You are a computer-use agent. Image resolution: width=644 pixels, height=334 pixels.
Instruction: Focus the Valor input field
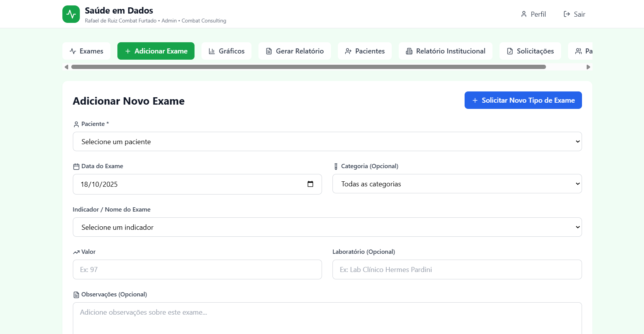coord(197,270)
